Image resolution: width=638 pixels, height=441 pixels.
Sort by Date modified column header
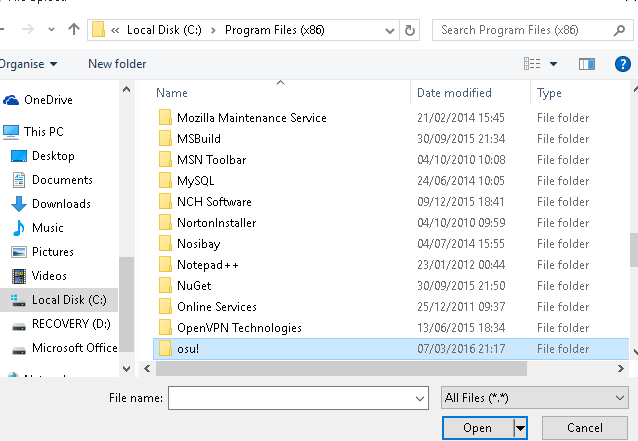[x=454, y=93]
